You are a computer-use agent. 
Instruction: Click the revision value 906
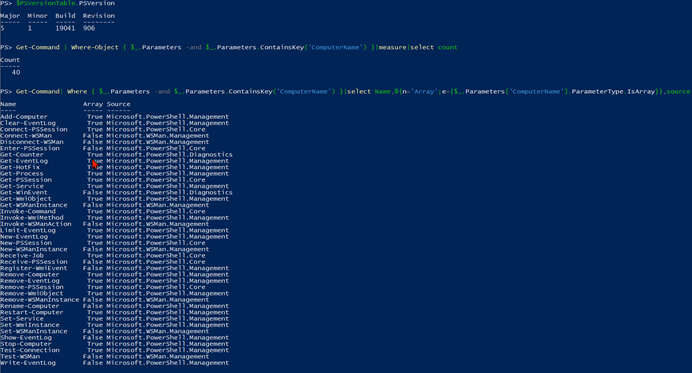tap(89, 28)
